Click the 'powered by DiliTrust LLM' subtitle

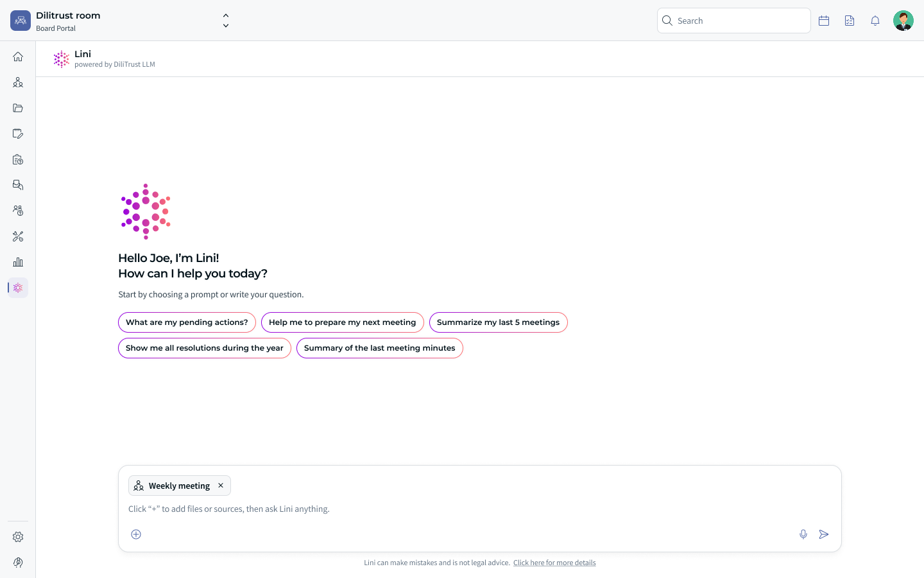(x=115, y=64)
